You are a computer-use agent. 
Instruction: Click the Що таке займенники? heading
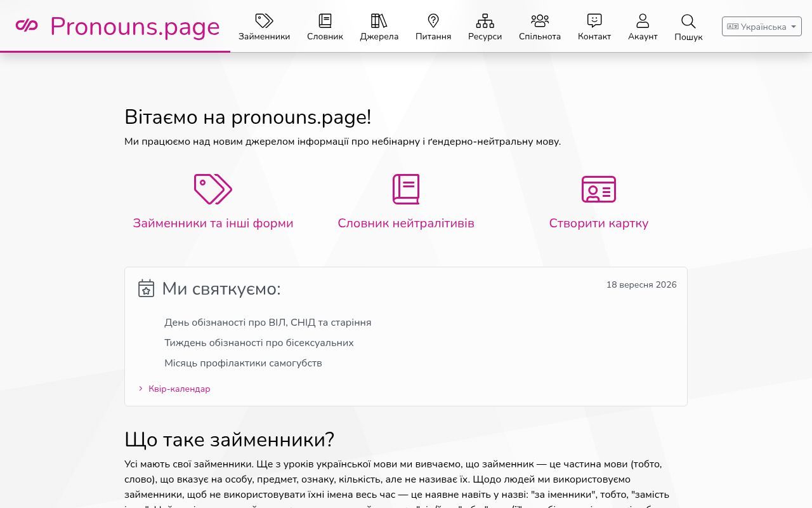click(229, 439)
